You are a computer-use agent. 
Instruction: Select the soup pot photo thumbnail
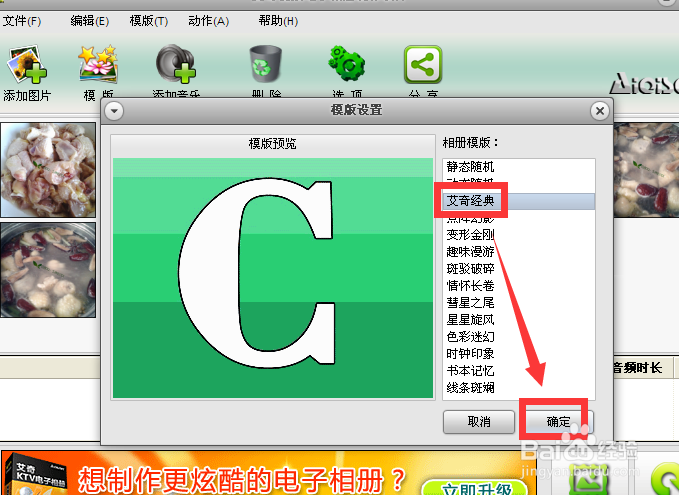pos(48,270)
